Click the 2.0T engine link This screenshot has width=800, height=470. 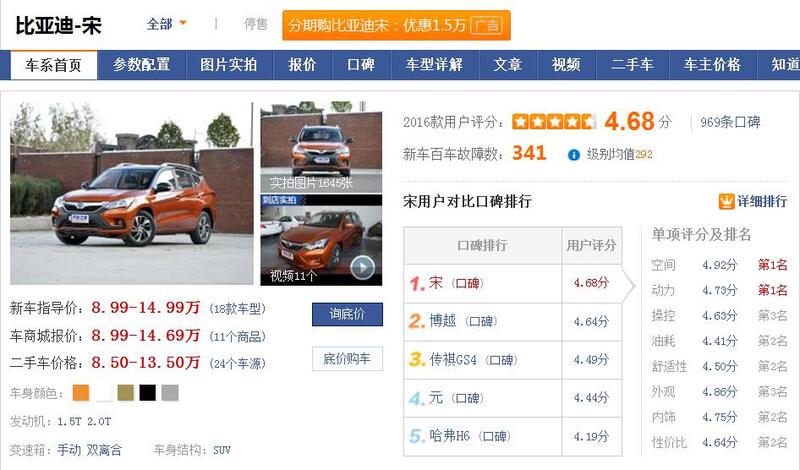(x=99, y=422)
